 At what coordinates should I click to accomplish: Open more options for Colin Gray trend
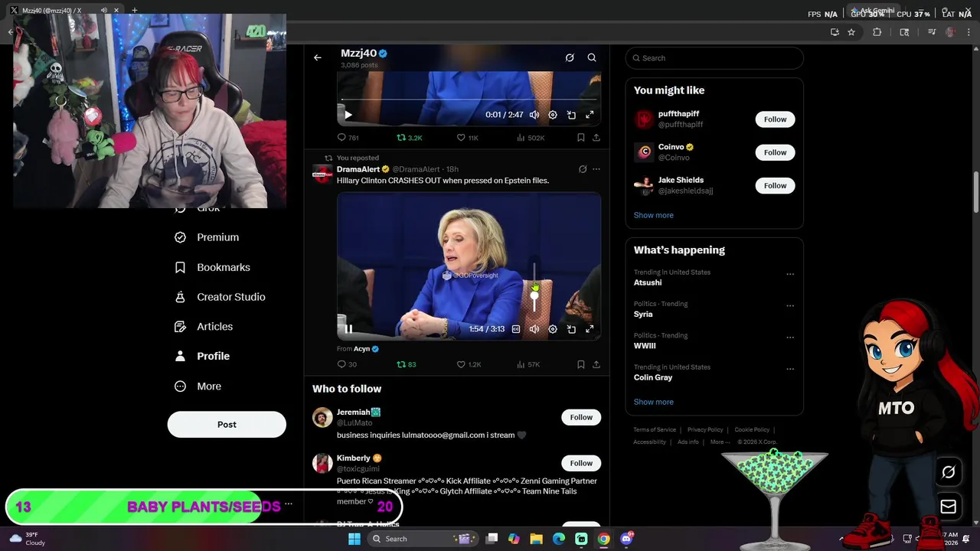[790, 369]
